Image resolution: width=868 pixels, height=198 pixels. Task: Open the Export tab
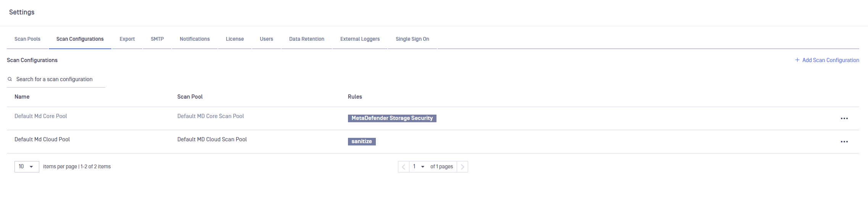tap(127, 39)
